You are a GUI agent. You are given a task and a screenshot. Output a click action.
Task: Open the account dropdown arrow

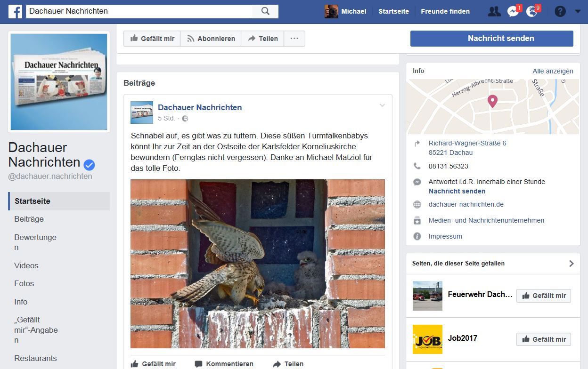pos(578,11)
